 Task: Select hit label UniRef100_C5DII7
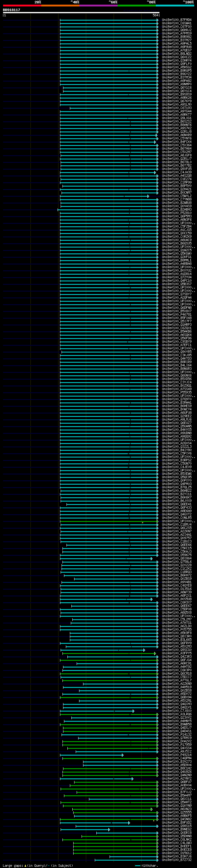[176, 677]
